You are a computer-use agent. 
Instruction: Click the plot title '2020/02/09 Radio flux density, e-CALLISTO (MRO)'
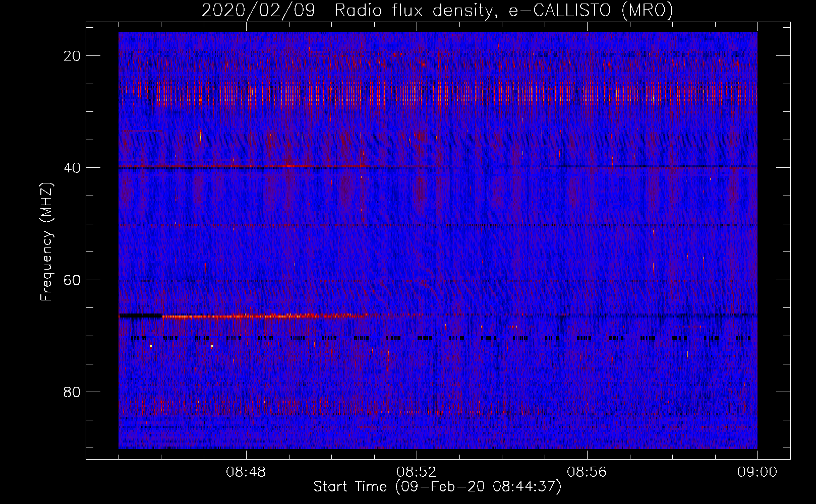437,11
